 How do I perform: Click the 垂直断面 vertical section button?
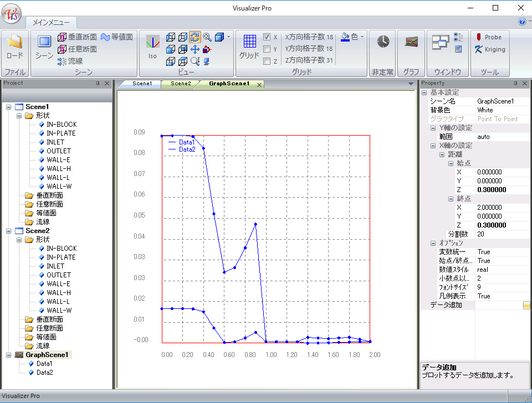click(x=76, y=37)
